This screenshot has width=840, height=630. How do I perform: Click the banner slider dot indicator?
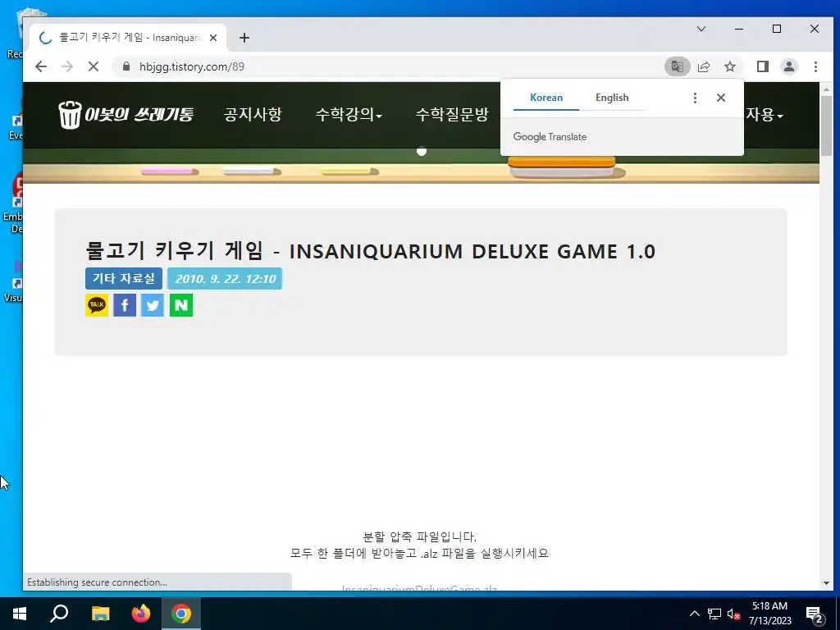tap(422, 151)
